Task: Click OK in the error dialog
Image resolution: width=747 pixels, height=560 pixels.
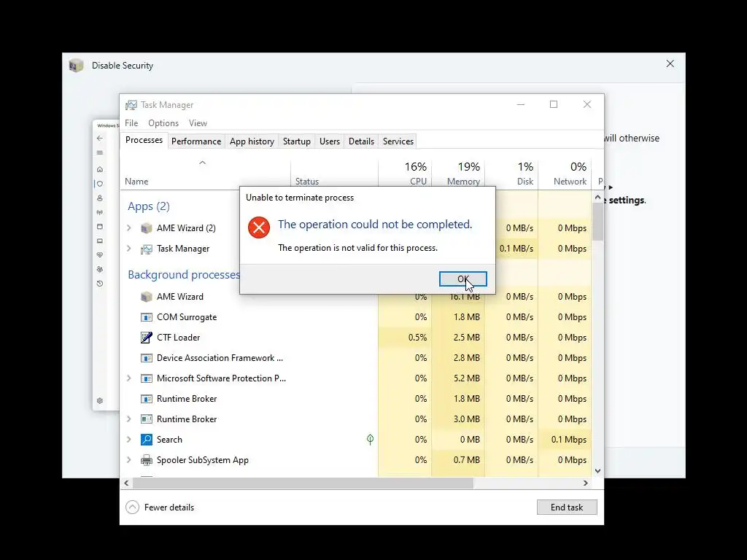Action: (x=462, y=279)
